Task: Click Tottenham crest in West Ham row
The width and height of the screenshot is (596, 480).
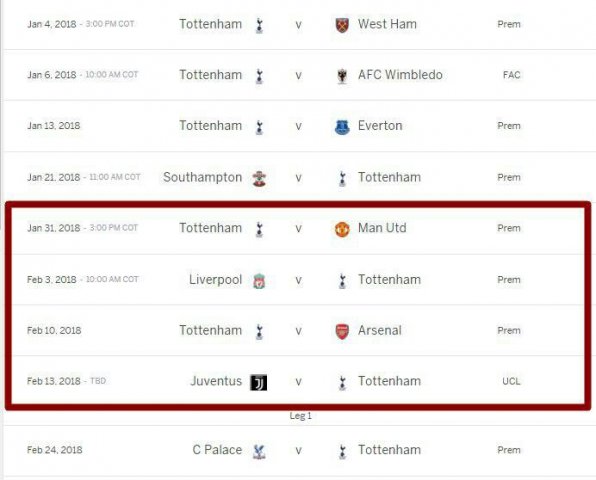Action: (x=260, y=25)
